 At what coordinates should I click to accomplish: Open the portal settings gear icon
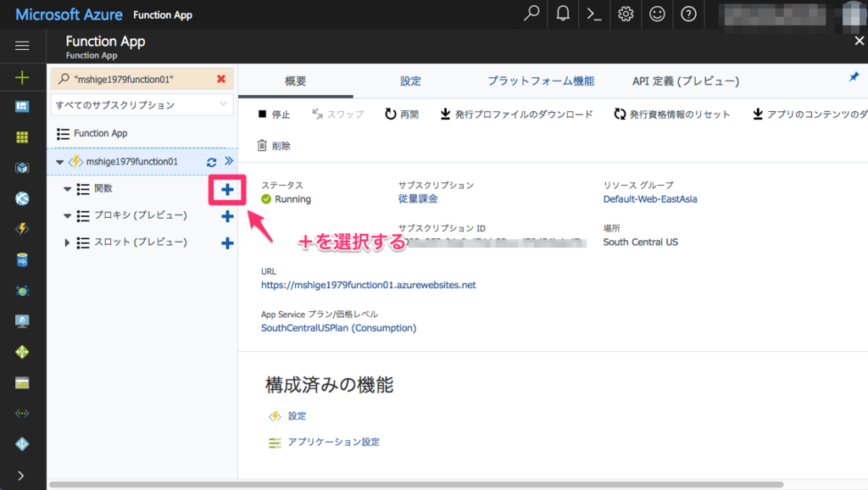(626, 14)
